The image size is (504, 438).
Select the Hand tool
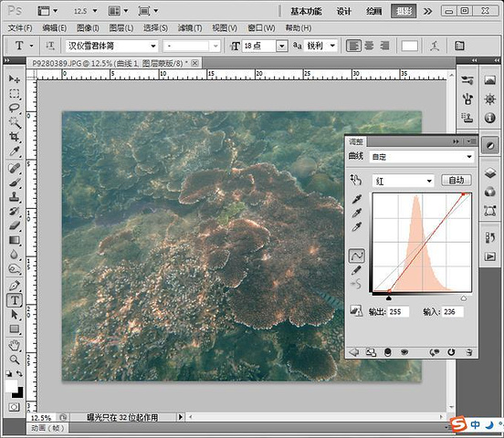pos(14,345)
